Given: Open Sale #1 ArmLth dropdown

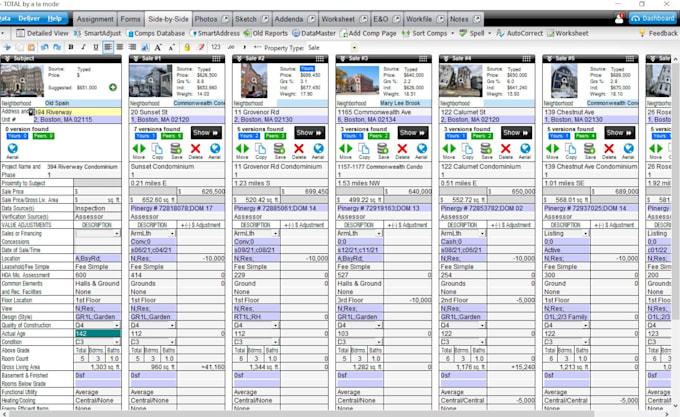Looking at the screenshot, I should coord(172,233).
